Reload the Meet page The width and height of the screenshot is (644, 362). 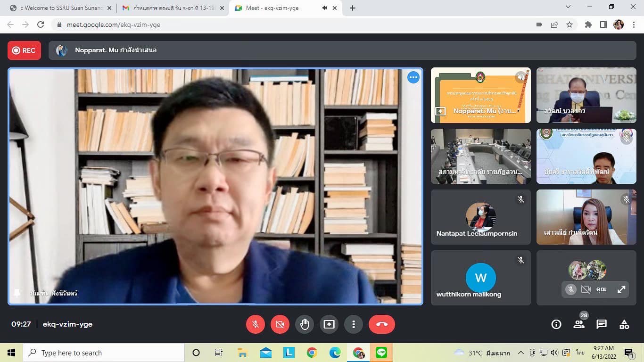click(x=41, y=25)
